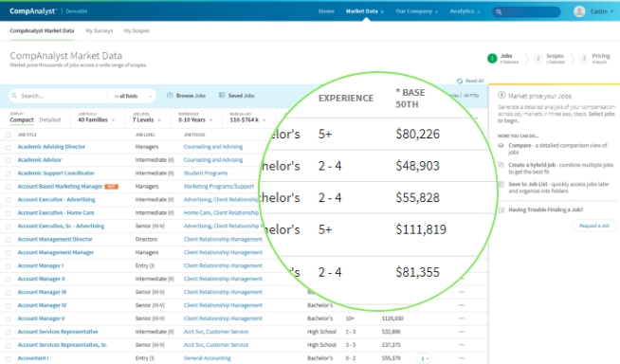Viewport: 620px width, 364px height.
Task: Click the Reset All refresh icon
Action: point(460,81)
